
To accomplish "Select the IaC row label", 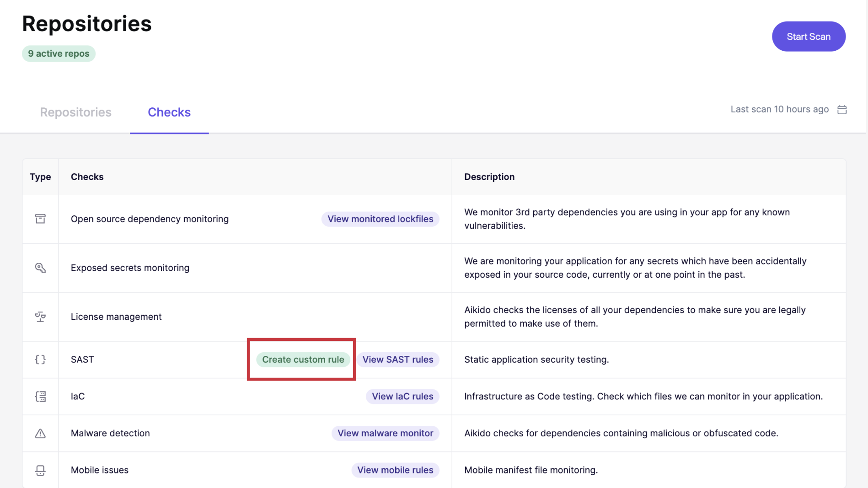I will (x=78, y=396).
